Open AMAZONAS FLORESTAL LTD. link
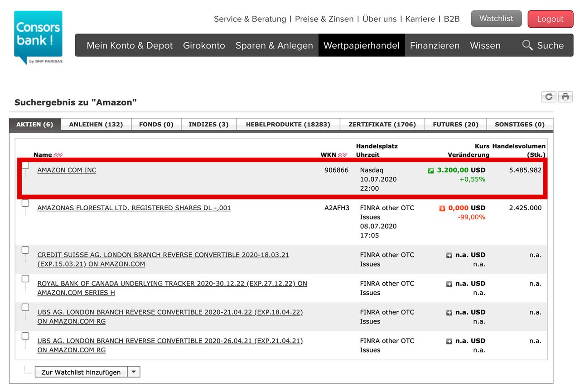This screenshot has height=392, width=580. point(134,208)
